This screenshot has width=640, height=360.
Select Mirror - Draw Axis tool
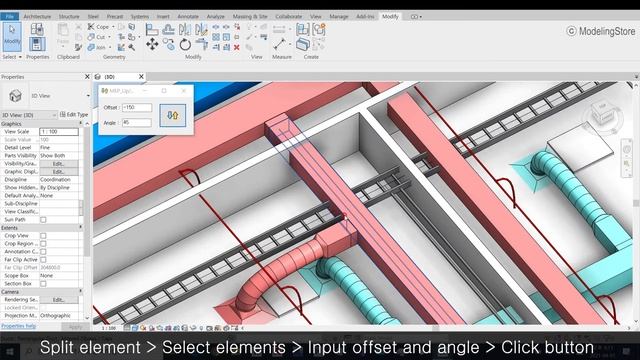pos(201,29)
